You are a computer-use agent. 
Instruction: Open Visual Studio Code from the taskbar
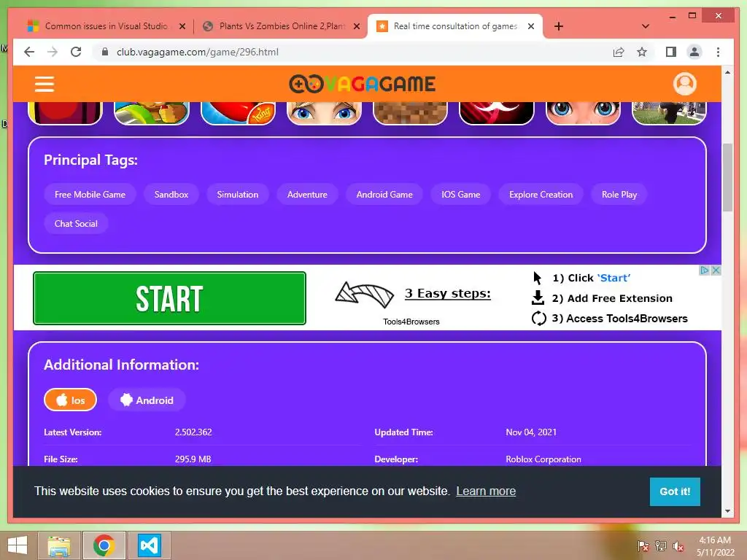click(149, 545)
